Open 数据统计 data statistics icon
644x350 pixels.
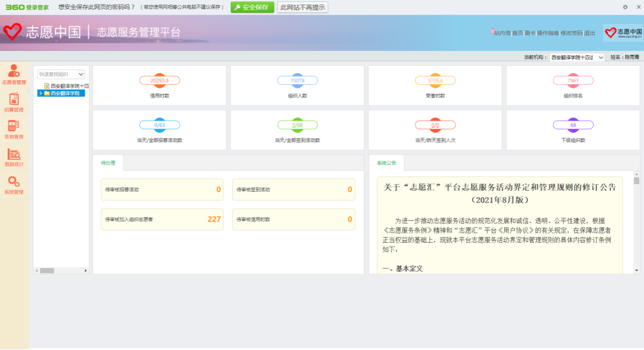[14, 155]
